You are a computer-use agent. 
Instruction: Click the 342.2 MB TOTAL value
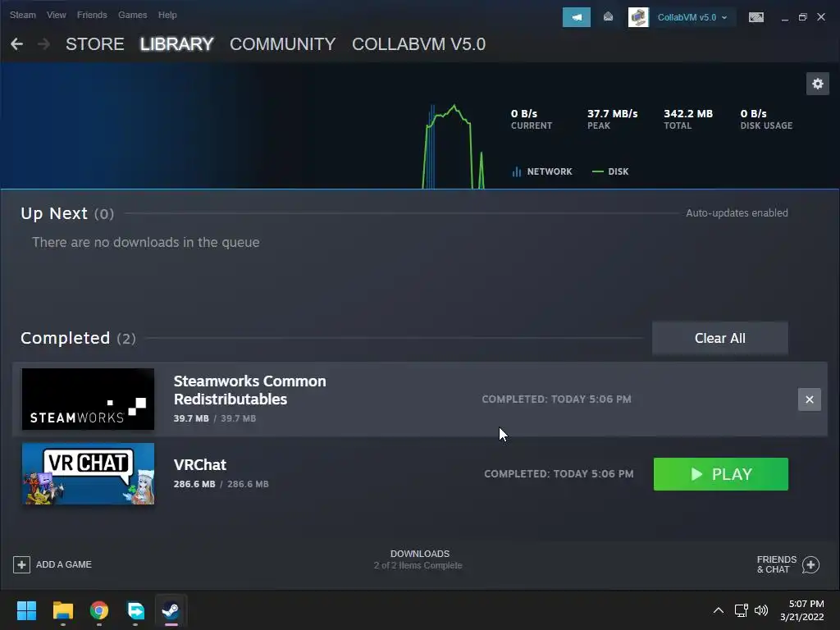688,113
